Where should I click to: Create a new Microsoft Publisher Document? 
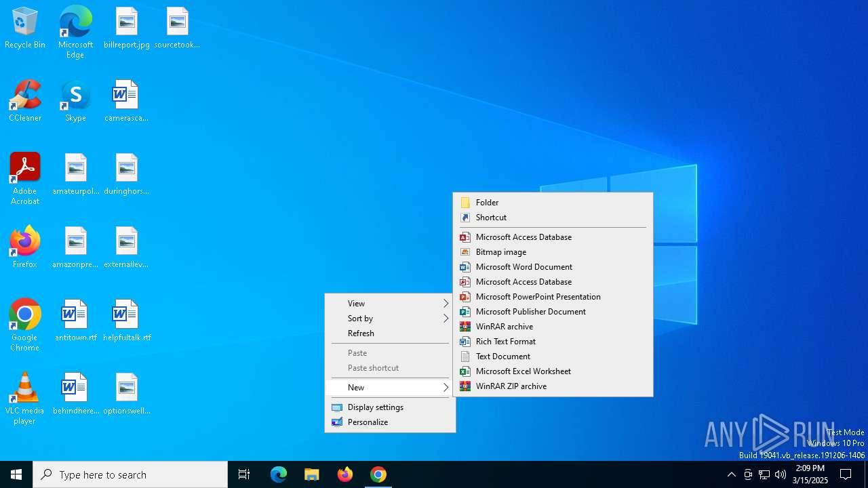553,312
